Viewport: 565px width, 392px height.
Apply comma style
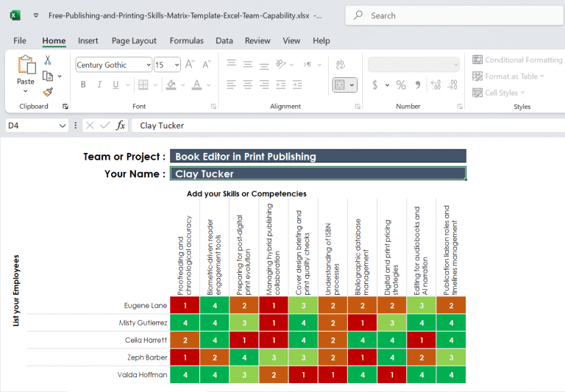417,85
